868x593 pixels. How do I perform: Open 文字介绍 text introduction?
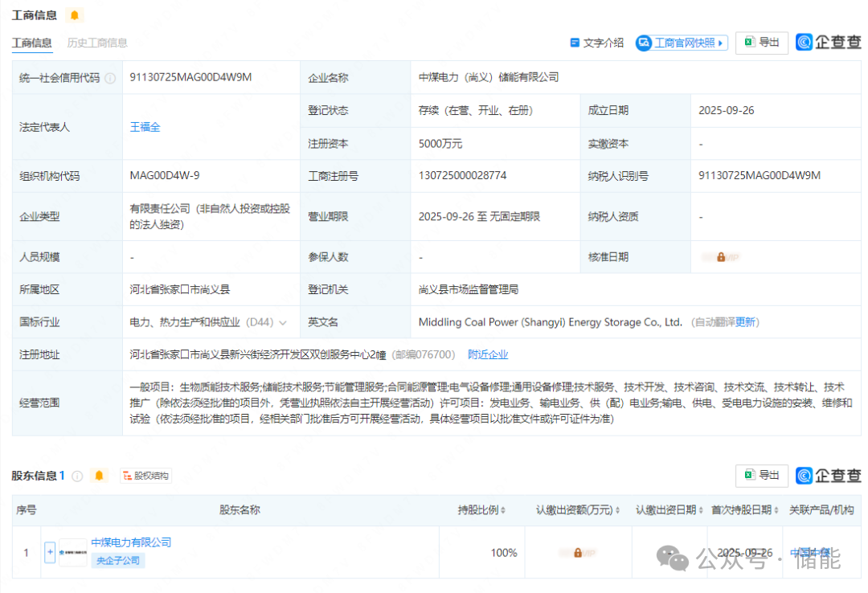(596, 43)
